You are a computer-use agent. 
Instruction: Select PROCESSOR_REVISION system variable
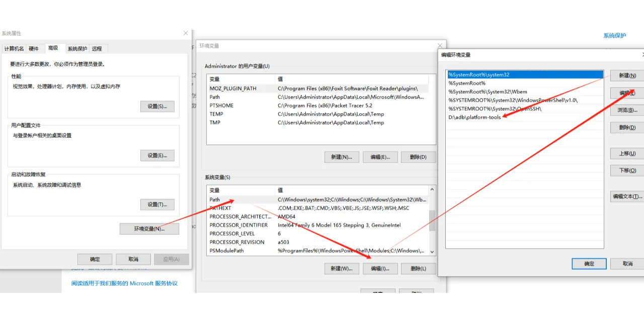click(x=317, y=242)
